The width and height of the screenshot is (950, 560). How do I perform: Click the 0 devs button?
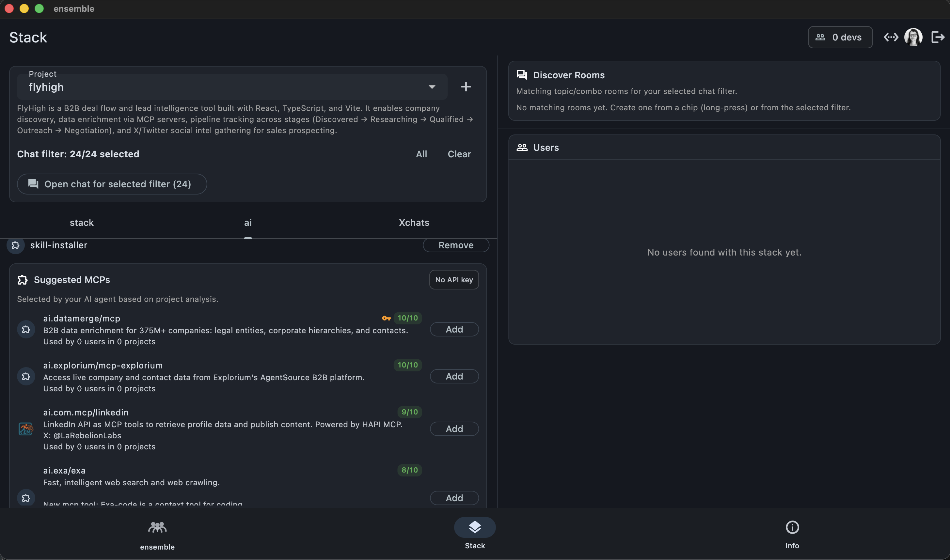840,37
